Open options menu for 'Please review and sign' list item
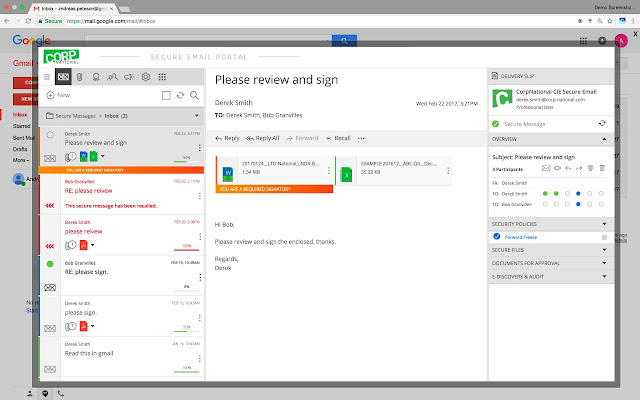This screenshot has width=640, height=400. 199,147
